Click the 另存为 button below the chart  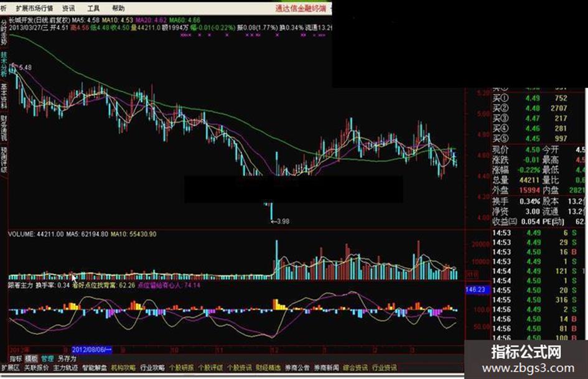click(67, 359)
